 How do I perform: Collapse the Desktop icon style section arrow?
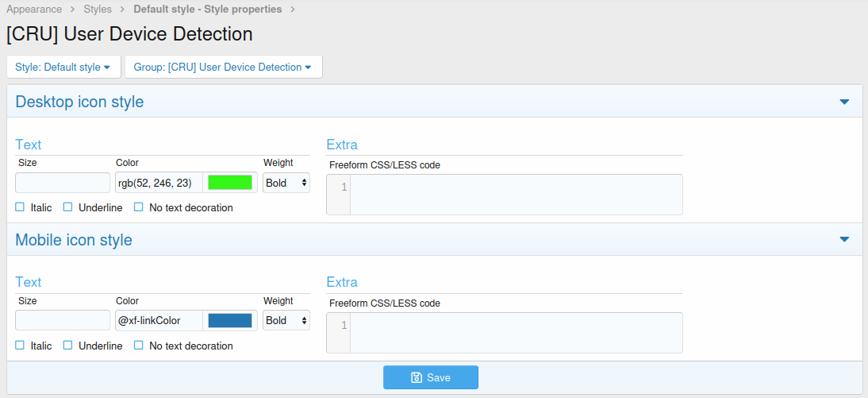coord(844,102)
